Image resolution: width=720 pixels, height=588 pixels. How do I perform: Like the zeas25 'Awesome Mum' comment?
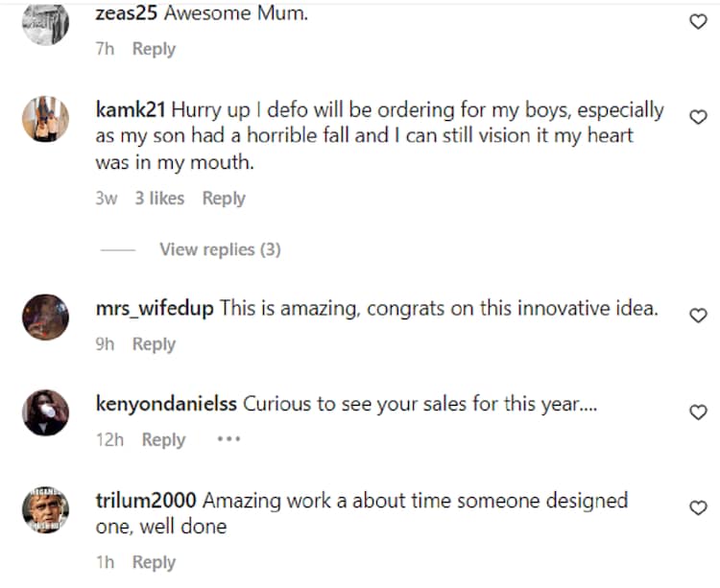[698, 22]
